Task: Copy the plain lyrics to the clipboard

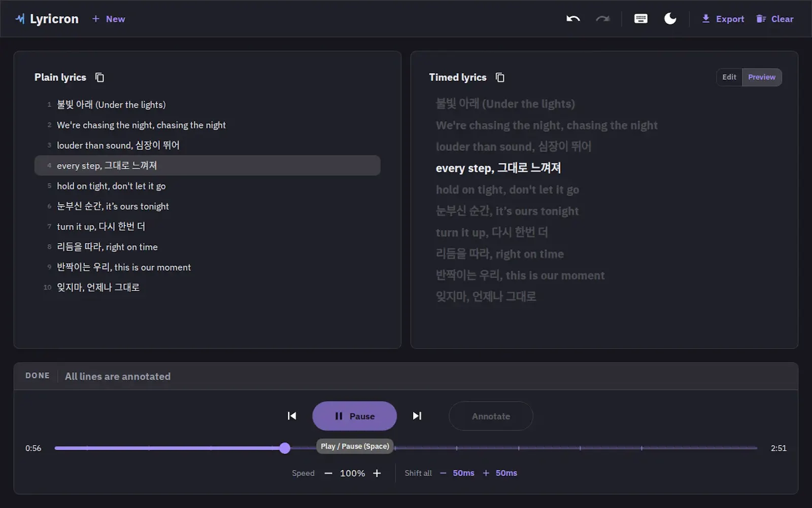Action: [x=100, y=77]
